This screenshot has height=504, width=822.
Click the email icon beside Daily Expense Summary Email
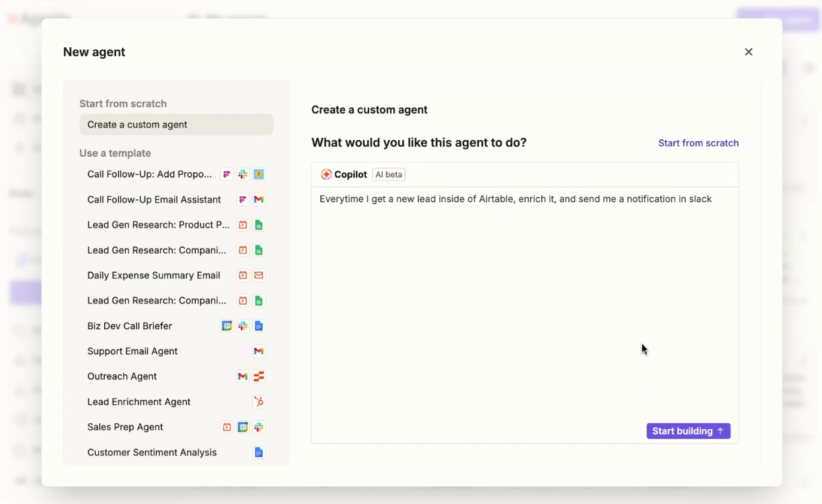(x=259, y=275)
